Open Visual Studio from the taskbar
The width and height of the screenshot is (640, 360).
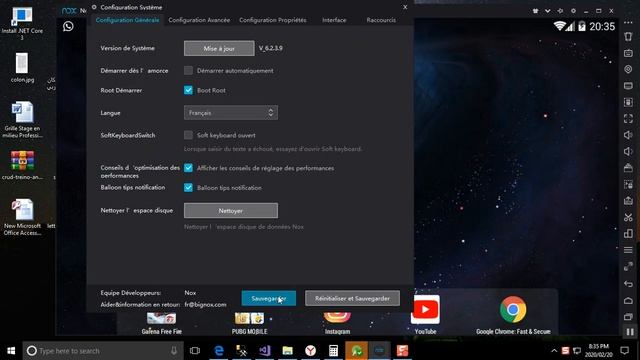(x=264, y=351)
